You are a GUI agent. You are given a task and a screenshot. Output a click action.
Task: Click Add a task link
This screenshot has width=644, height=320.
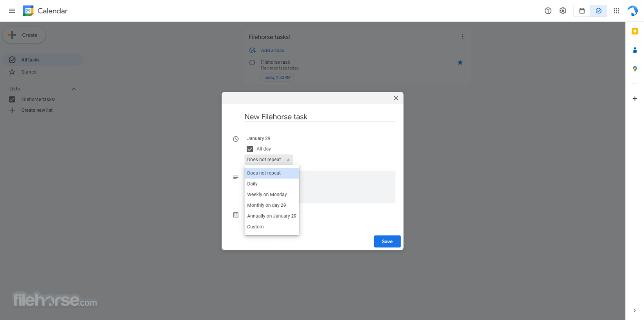(273, 50)
